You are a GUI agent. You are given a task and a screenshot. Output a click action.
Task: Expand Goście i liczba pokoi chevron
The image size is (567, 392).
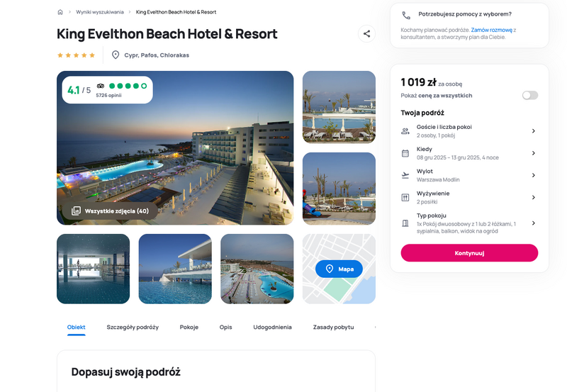coord(534,131)
